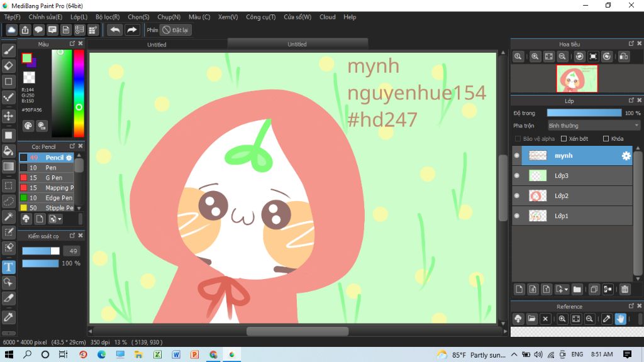Select the Gradient tool

tap(9, 166)
